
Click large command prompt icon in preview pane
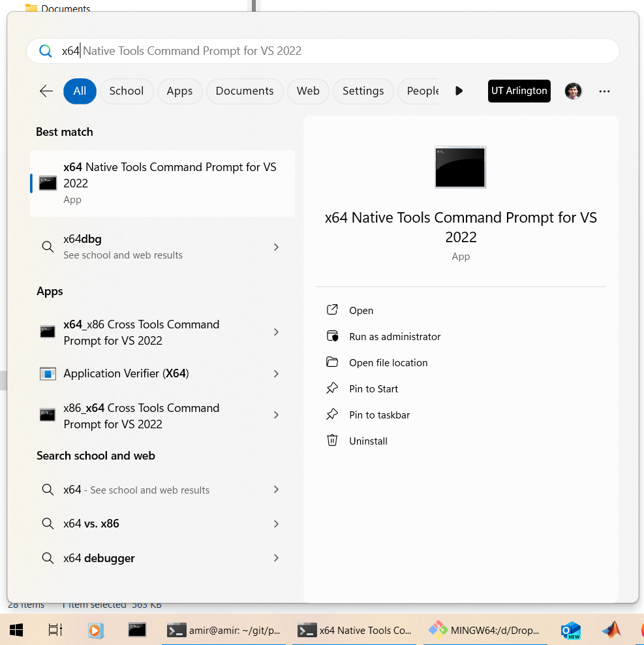[460, 167]
